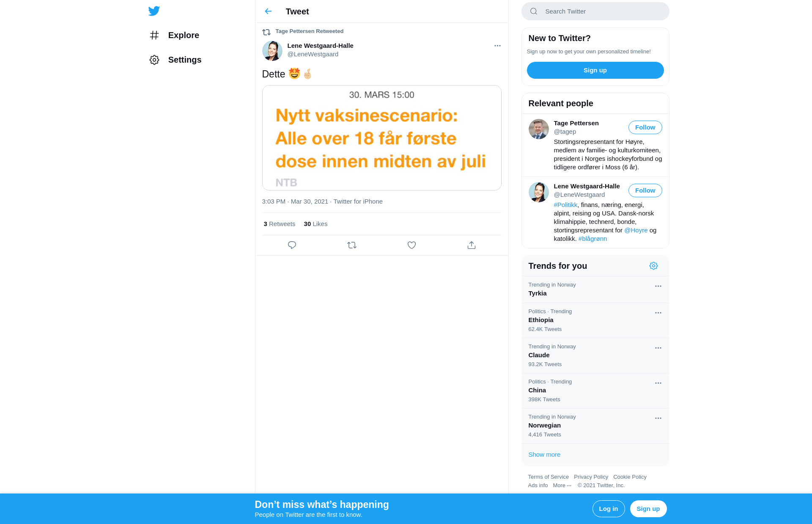This screenshot has height=524, width=812.
Task: Expand the More footer links
Action: click(562, 485)
